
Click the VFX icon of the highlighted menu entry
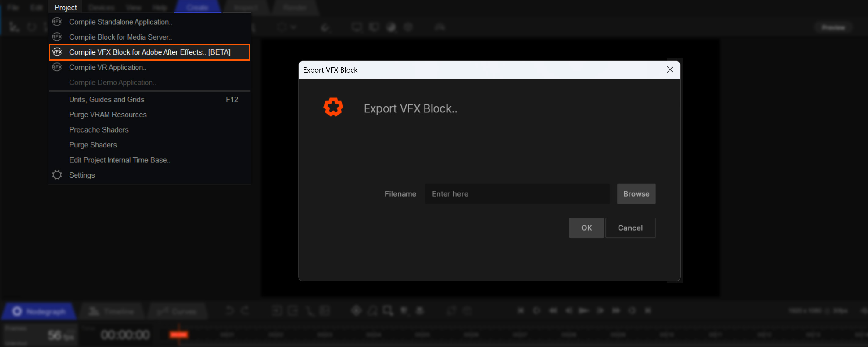[57, 52]
